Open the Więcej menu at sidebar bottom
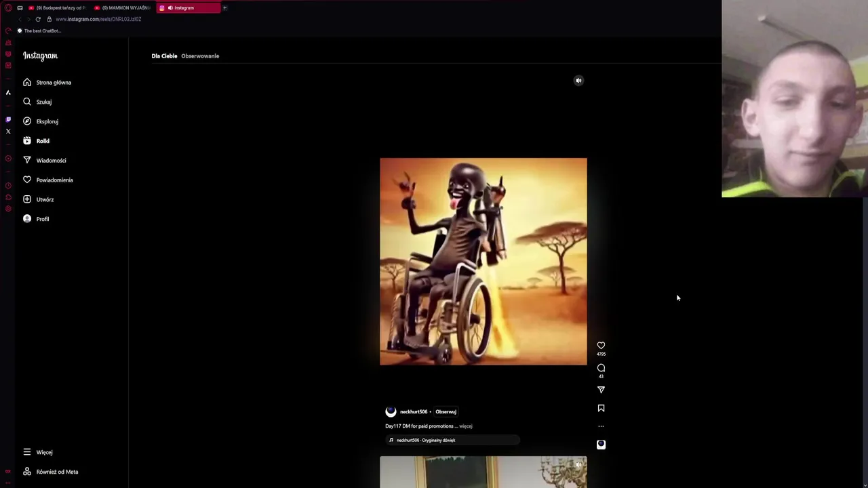This screenshot has width=868, height=488. pyautogui.click(x=37, y=452)
